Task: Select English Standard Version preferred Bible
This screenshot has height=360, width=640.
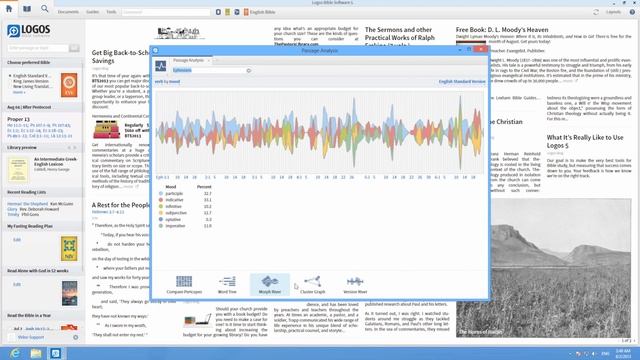Action: (x=31, y=76)
